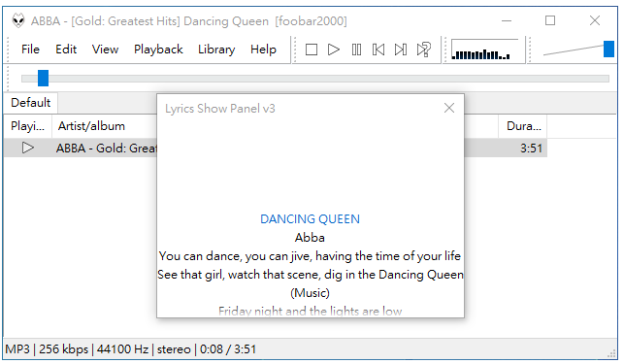Viewport: 624px width, 364px height.
Task: Click the (Music) lyric line
Action: click(x=310, y=293)
